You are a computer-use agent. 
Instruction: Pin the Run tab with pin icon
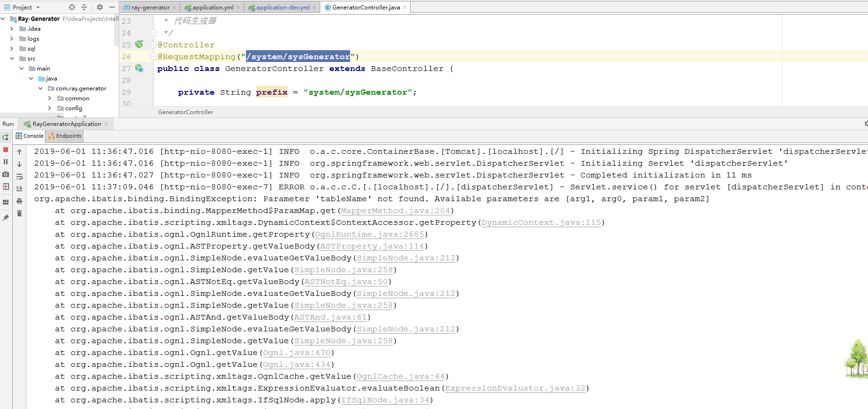click(x=6, y=218)
